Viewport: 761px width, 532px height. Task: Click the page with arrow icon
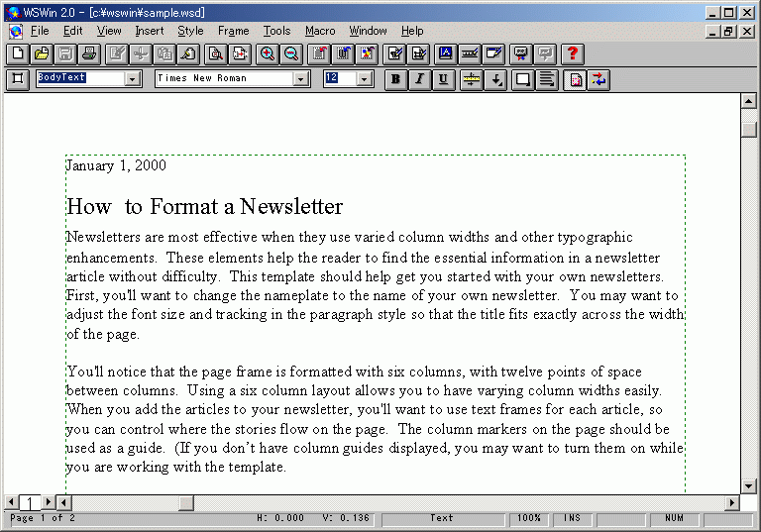coord(239,53)
